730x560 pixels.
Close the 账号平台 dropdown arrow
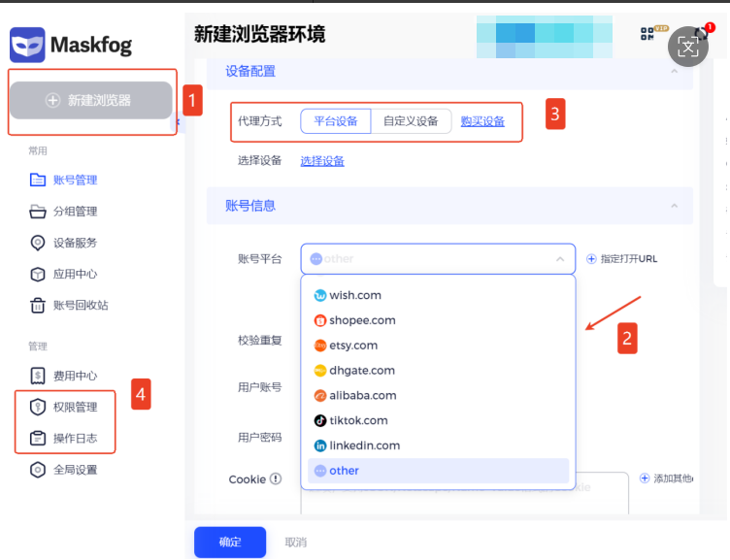[559, 259]
